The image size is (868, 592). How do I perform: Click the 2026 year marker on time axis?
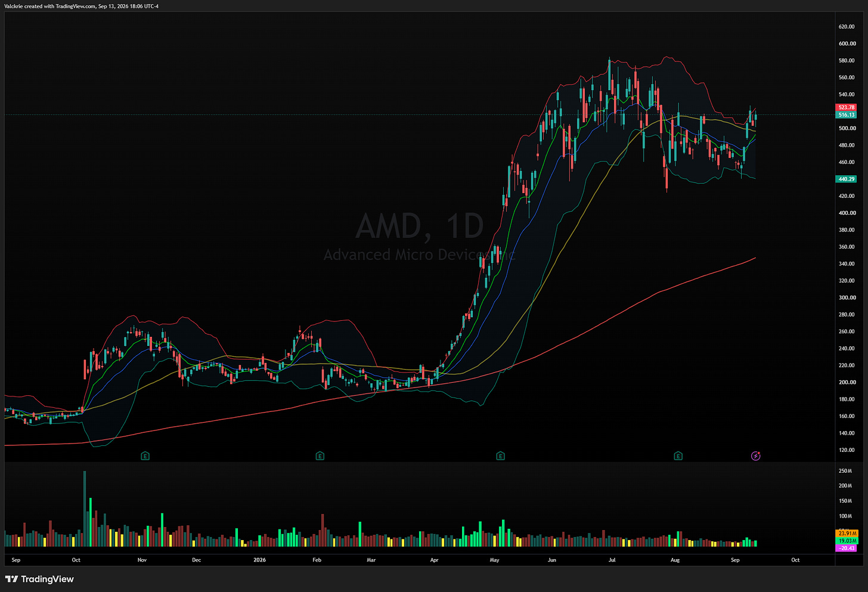[259, 560]
